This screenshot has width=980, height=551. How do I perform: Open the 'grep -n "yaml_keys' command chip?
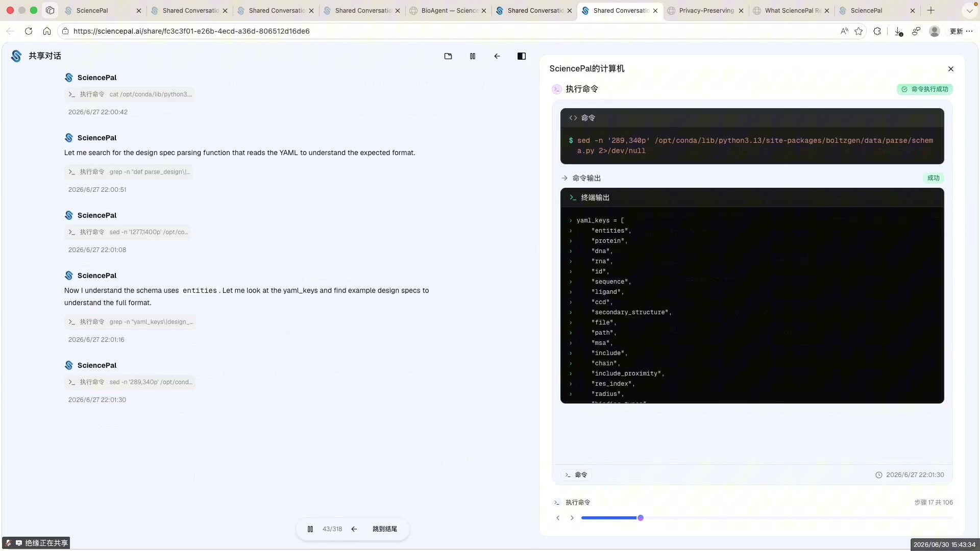(130, 322)
